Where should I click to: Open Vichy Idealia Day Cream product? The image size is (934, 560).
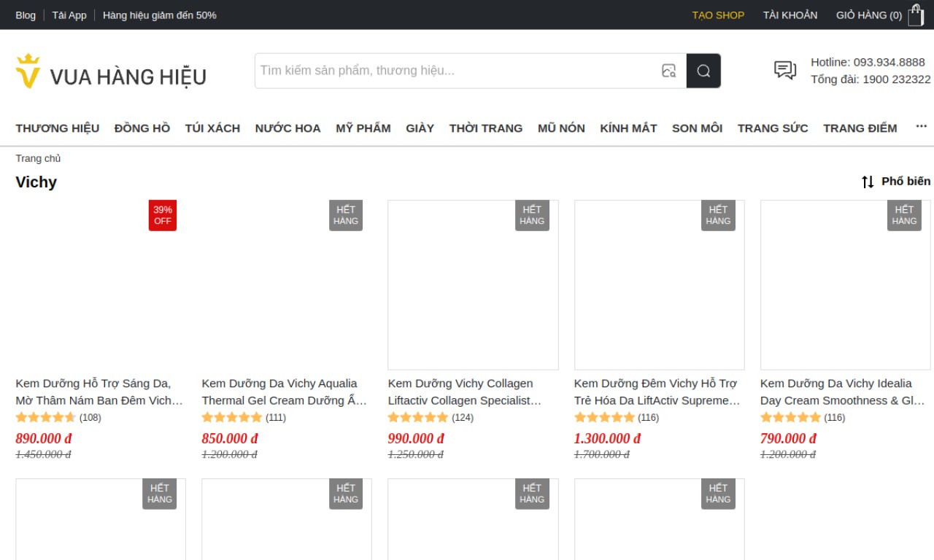point(844,392)
